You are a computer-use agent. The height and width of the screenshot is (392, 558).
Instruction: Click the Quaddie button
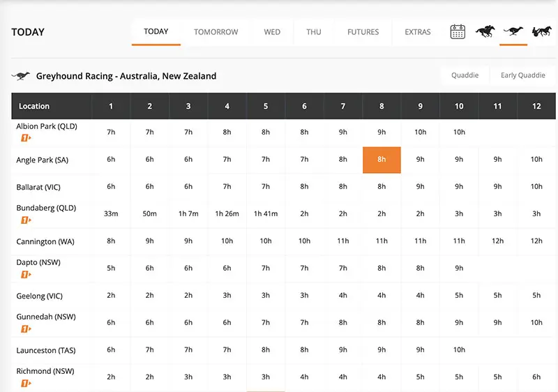tap(465, 75)
